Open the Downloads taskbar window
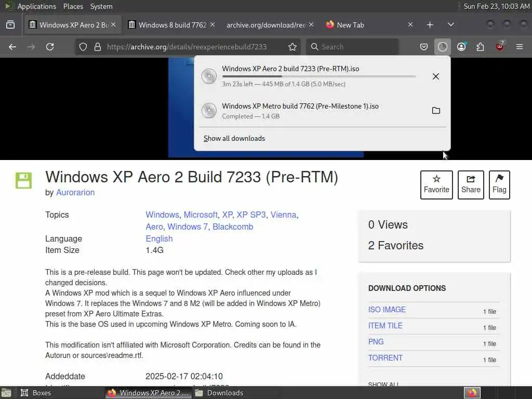 236,393
